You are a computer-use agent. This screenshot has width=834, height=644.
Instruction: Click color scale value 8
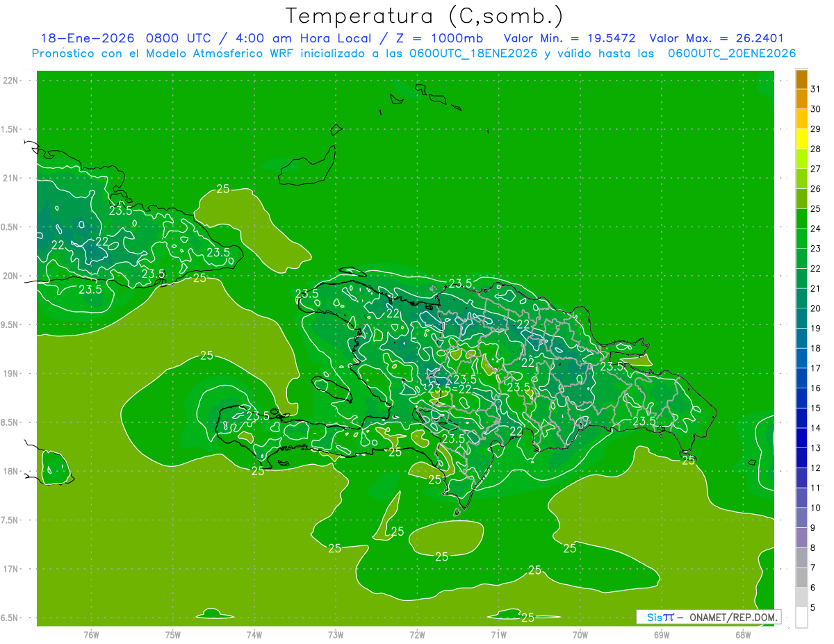[x=813, y=547]
